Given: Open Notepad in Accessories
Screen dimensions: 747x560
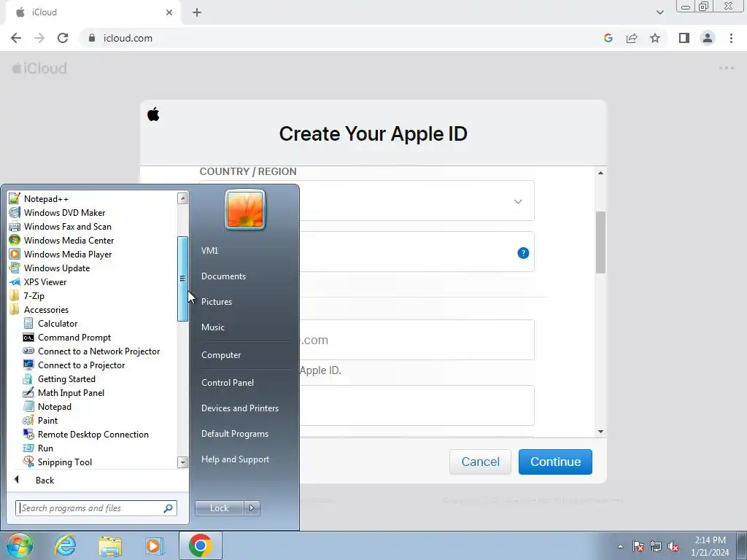Looking at the screenshot, I should pos(54,406).
